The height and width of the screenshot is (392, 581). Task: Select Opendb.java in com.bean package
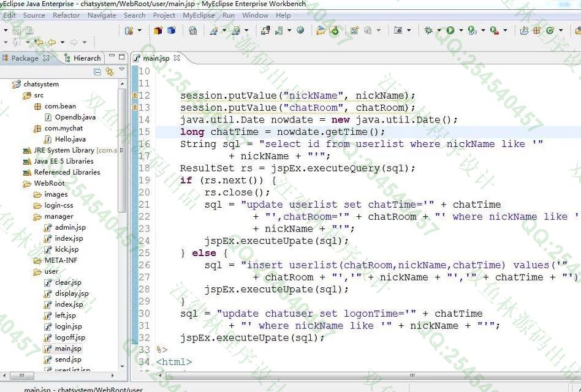(75, 117)
